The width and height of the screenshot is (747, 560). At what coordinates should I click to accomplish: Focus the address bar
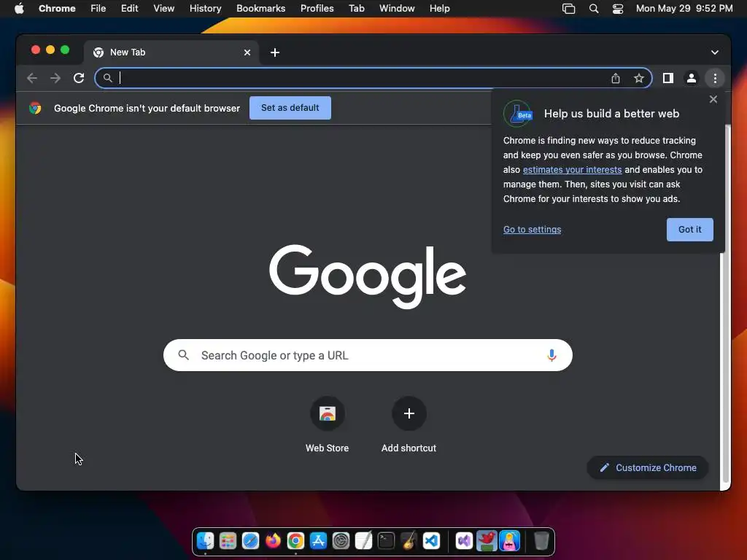click(373, 78)
